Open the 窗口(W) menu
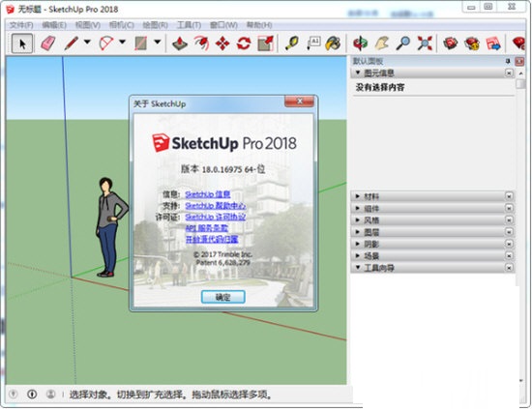 coord(223,25)
